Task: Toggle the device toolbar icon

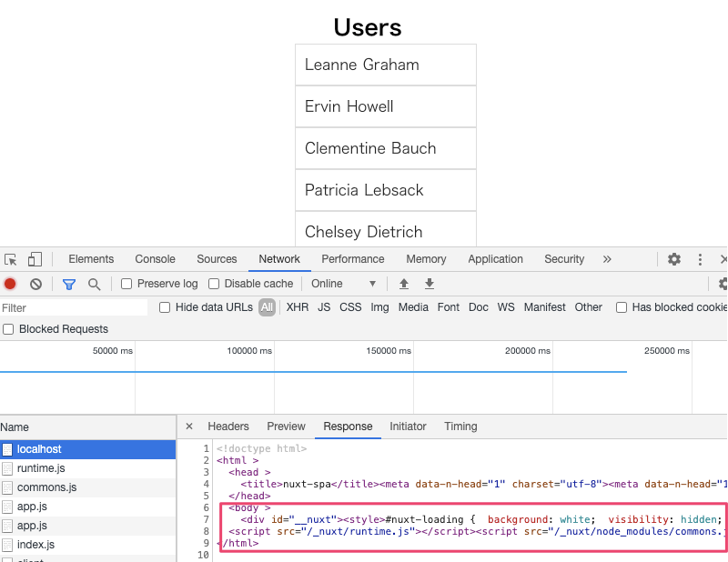Action: click(35, 259)
